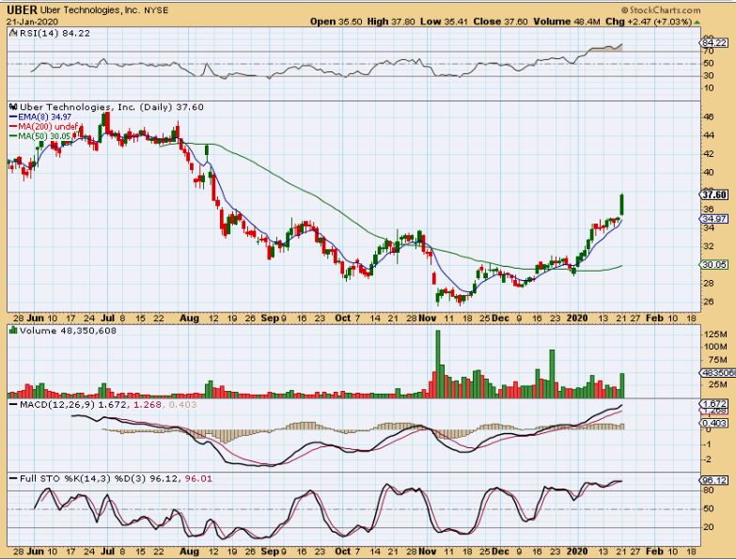Click the MACD legend line icon
This screenshot has height=560, width=736.
[13, 404]
